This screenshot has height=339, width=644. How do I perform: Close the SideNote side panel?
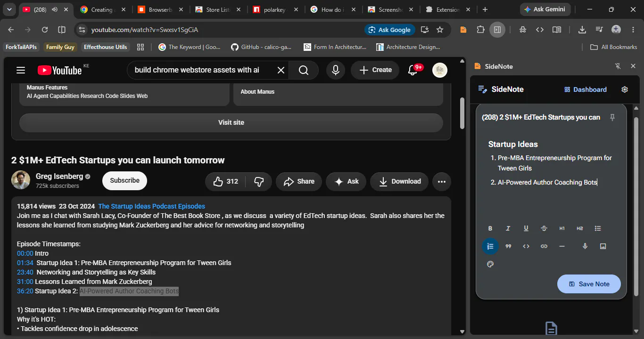pyautogui.click(x=633, y=66)
